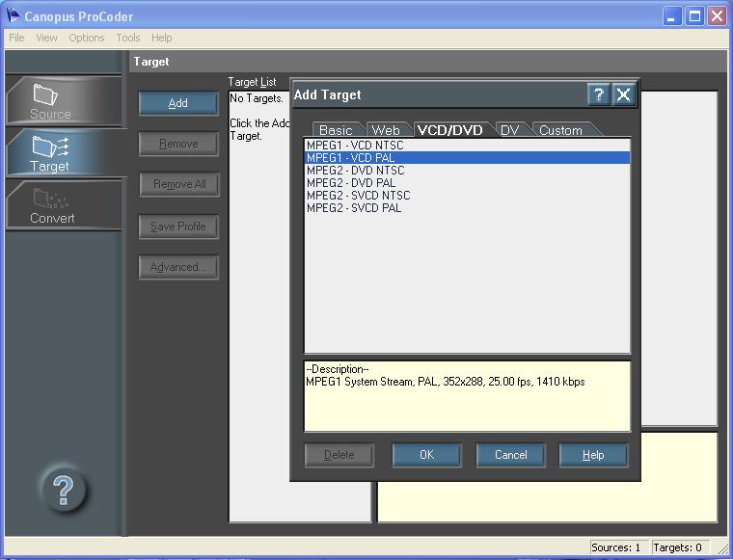Image resolution: width=733 pixels, height=560 pixels.
Task: Close the Canopus ProCoder window
Action: (717, 16)
